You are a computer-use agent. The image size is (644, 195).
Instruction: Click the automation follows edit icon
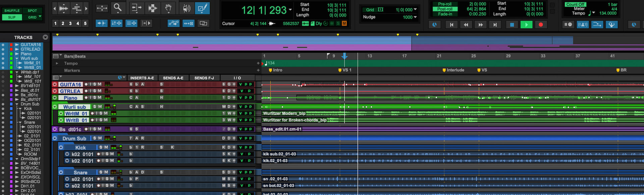pos(173,23)
